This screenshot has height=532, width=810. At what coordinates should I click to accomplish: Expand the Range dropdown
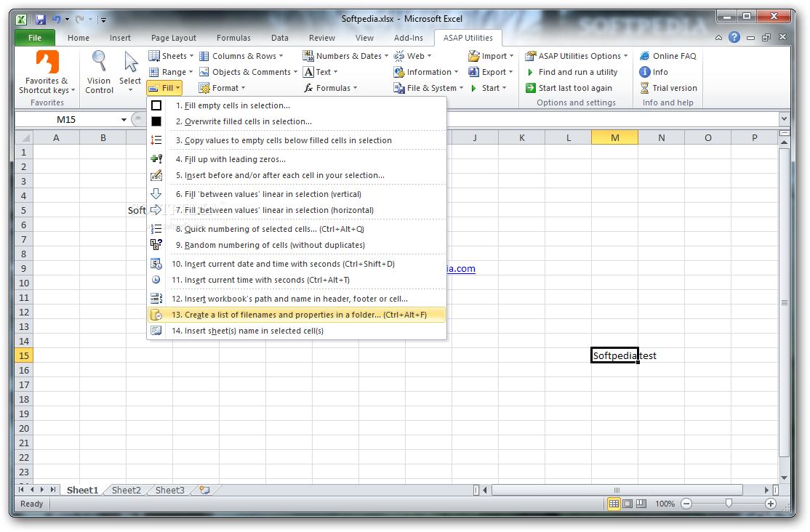[x=171, y=72]
